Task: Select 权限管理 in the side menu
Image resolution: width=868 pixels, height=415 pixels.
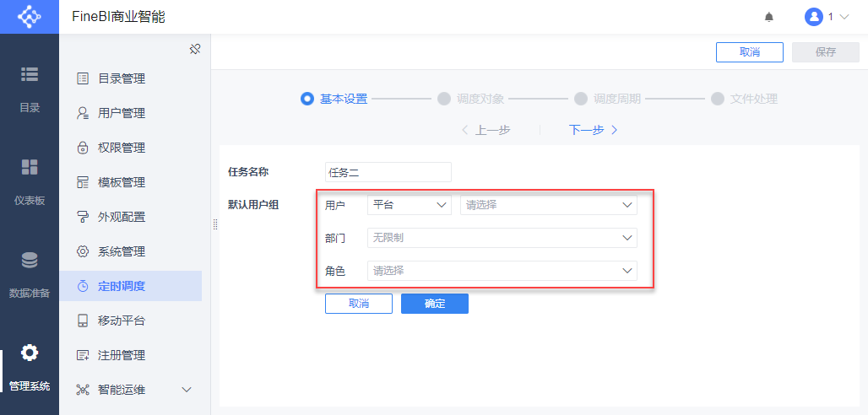Action: click(121, 148)
